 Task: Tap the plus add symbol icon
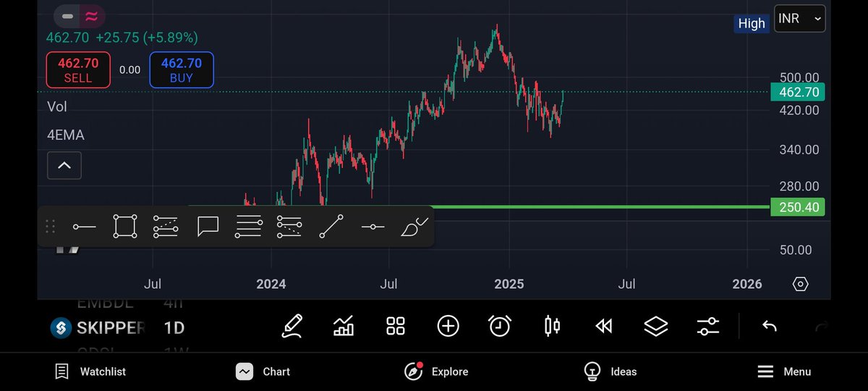point(448,327)
